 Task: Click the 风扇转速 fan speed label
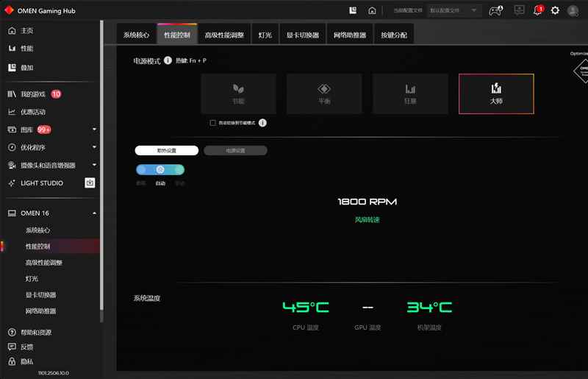(x=367, y=220)
